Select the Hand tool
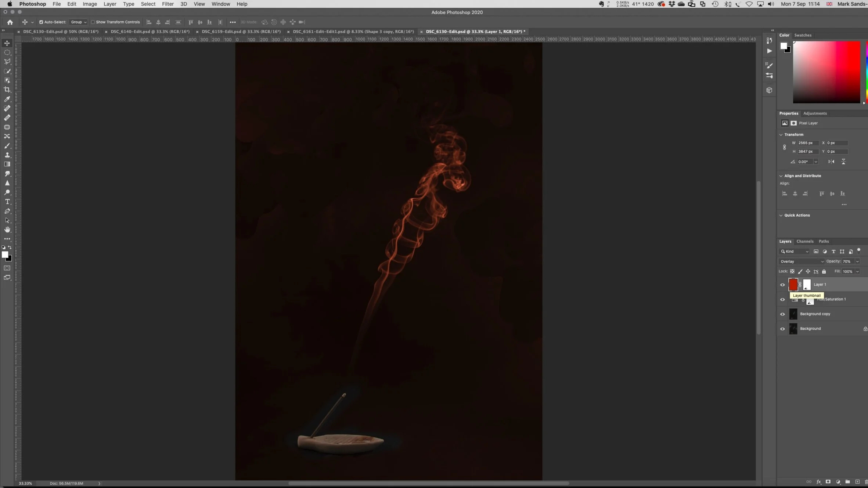Screen dimensions: 868x488 pos(7,229)
